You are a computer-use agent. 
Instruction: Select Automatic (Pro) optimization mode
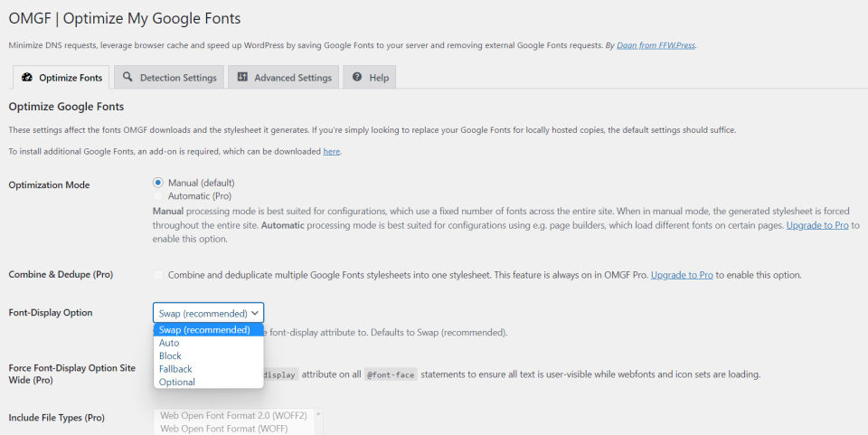158,196
